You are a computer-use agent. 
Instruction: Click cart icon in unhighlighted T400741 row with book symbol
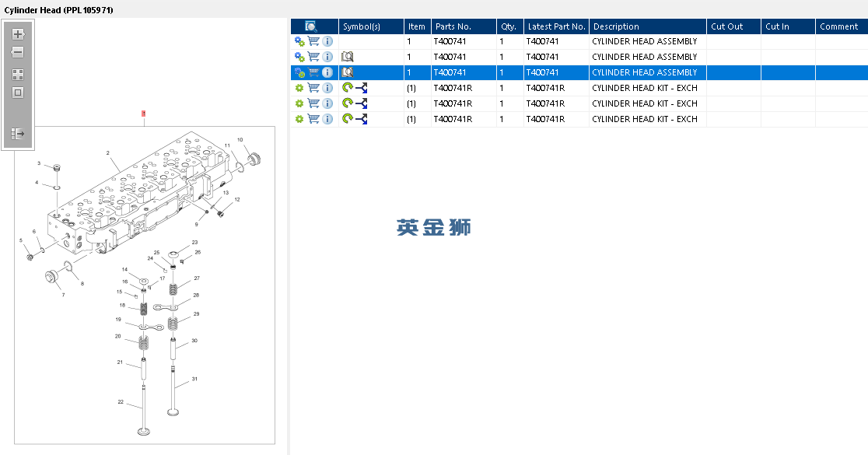coord(313,57)
